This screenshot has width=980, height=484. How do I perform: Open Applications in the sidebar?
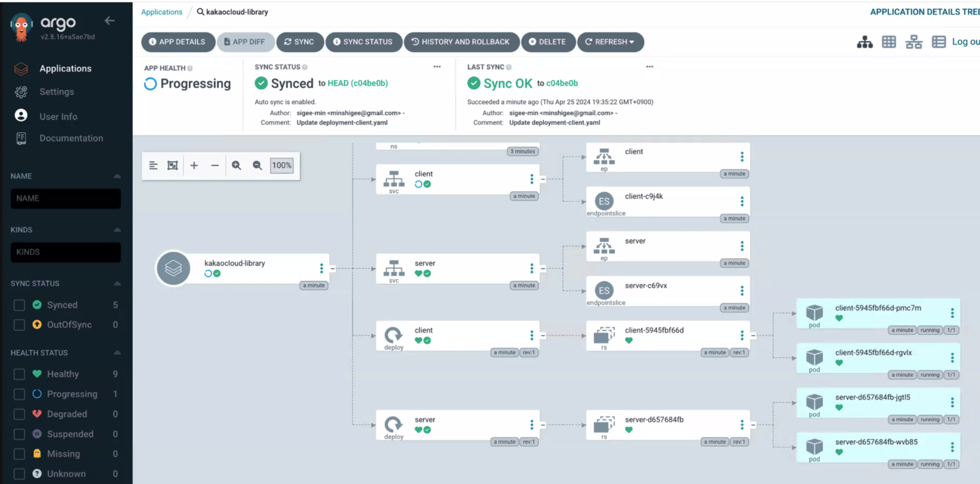click(65, 68)
